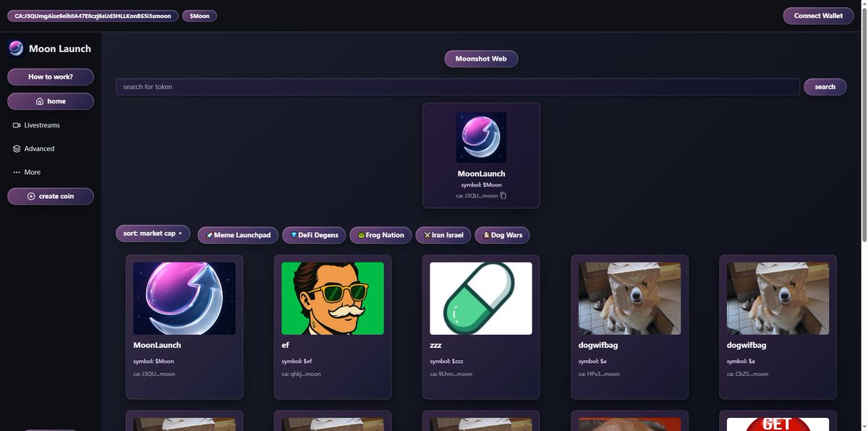Image resolution: width=868 pixels, height=431 pixels.
Task: Open the sort: market cap dropdown
Action: (153, 234)
